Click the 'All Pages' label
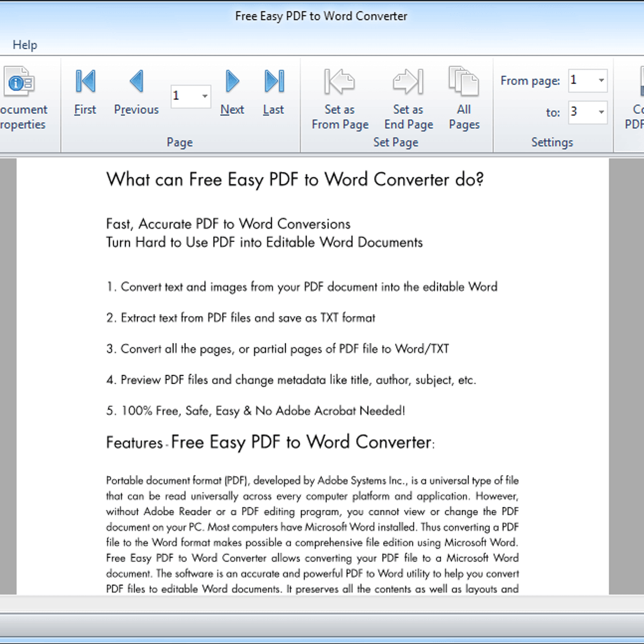This screenshot has height=644, width=644. [x=464, y=117]
